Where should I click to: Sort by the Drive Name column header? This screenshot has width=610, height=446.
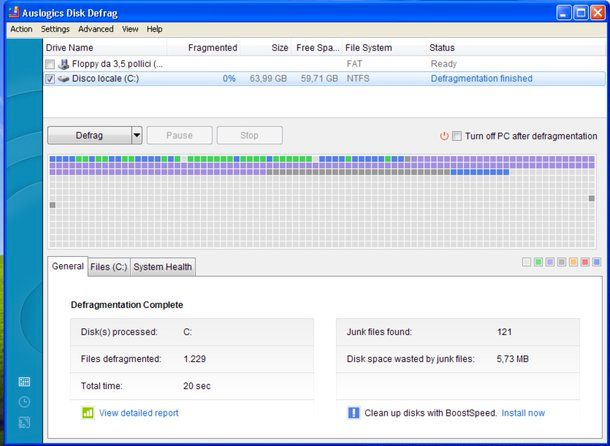click(x=105, y=48)
